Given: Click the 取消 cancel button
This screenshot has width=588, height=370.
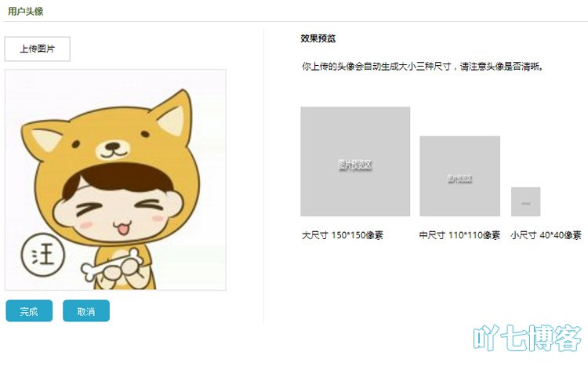Looking at the screenshot, I should click(x=86, y=310).
